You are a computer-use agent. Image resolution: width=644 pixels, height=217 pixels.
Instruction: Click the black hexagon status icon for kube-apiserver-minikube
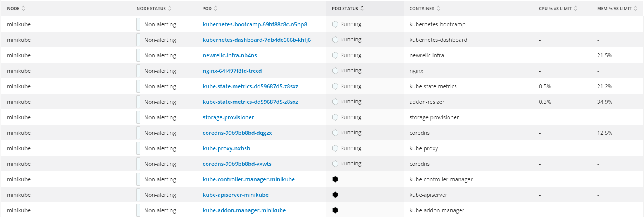pos(336,195)
